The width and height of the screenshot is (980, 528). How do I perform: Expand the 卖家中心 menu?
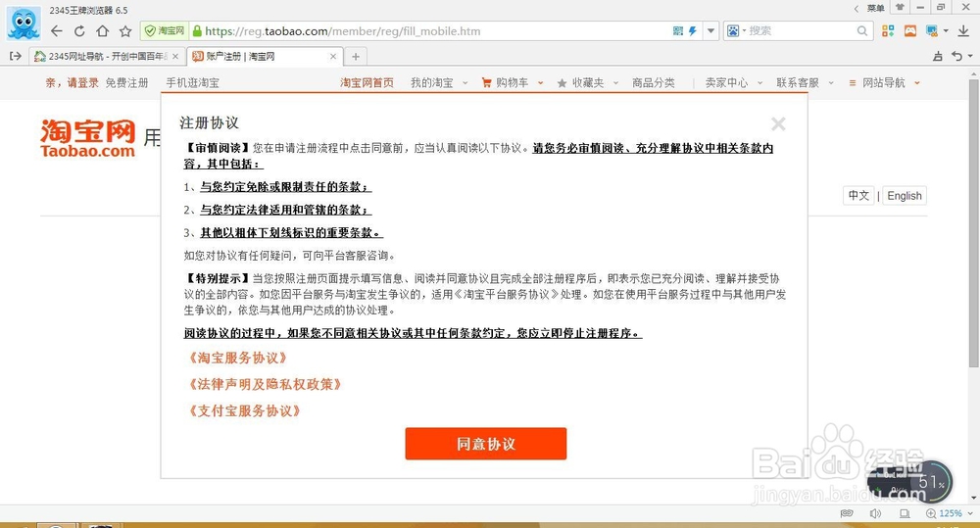pos(734,82)
